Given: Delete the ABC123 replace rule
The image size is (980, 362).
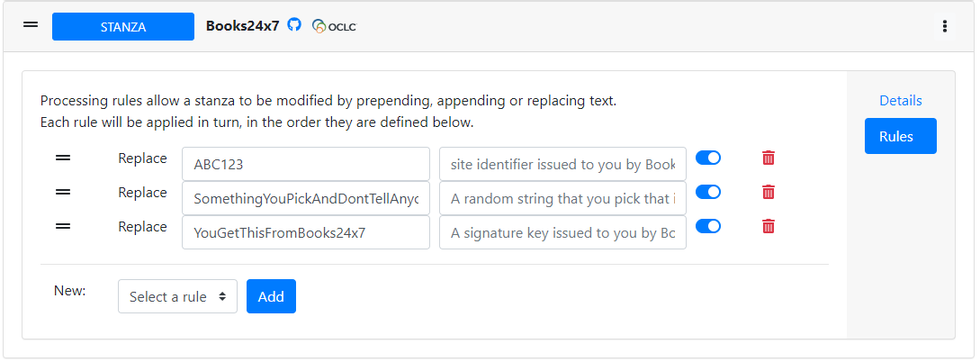Looking at the screenshot, I should pos(769,158).
